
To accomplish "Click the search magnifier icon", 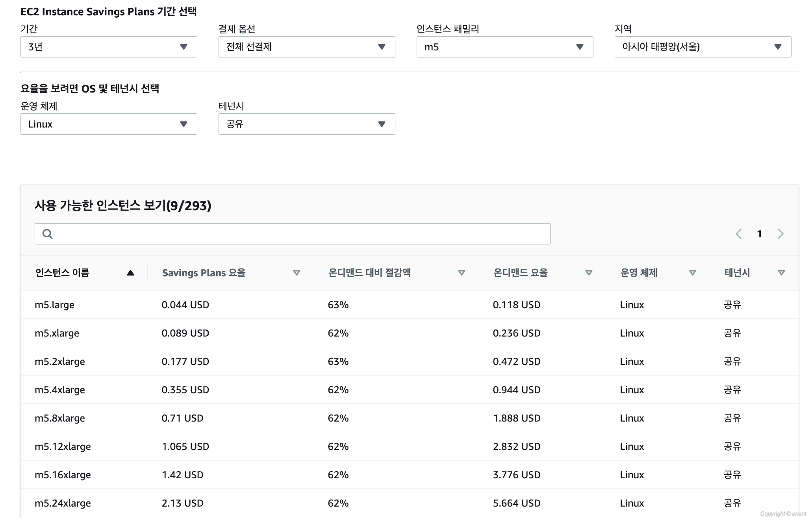I will pos(48,234).
